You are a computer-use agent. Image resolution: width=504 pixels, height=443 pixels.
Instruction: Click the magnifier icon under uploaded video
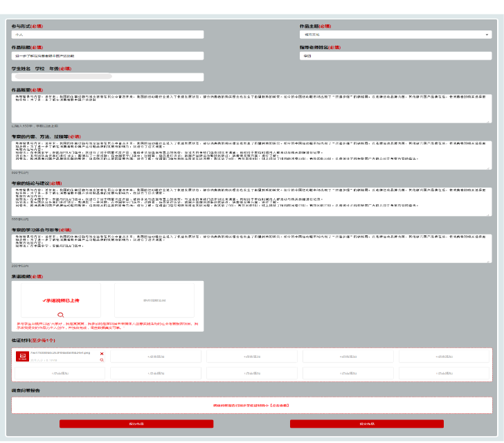pyautogui.click(x=61, y=315)
